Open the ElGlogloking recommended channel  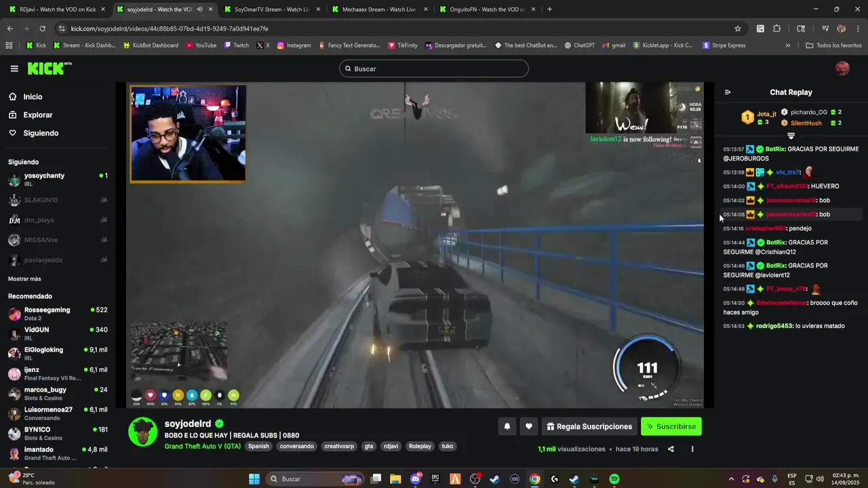click(x=58, y=354)
